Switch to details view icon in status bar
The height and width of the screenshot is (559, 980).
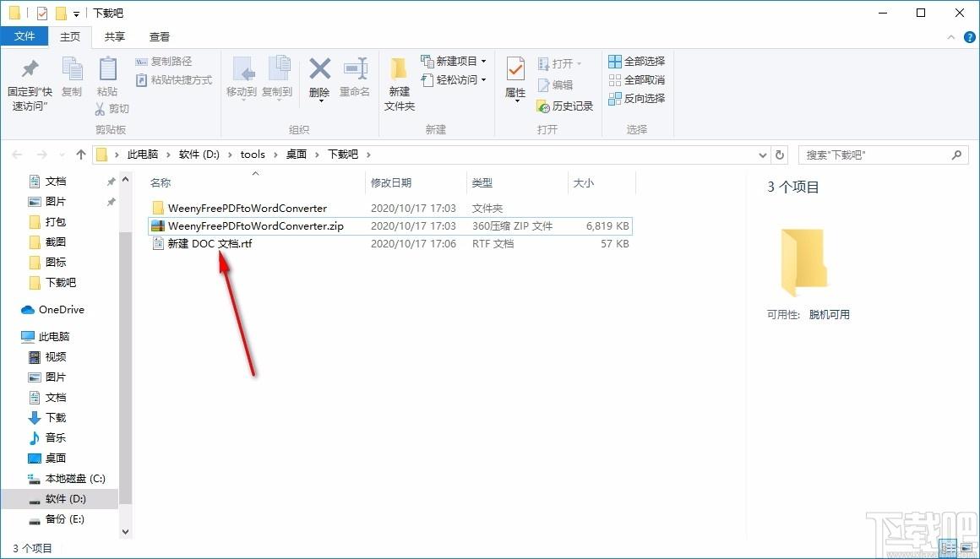(x=949, y=546)
